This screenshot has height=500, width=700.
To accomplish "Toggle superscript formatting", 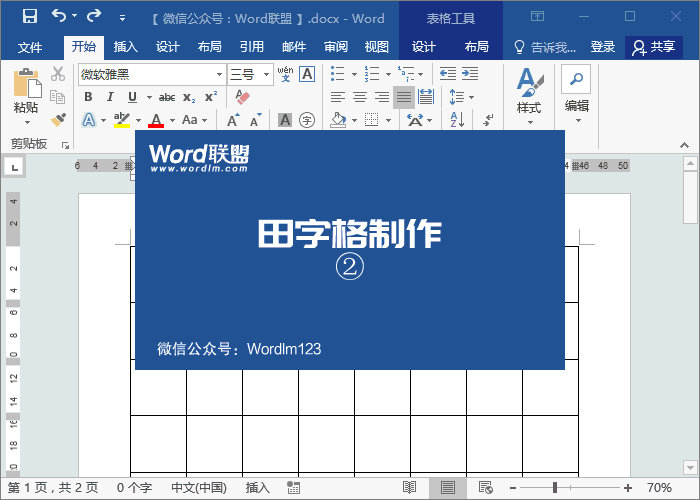I will point(211,97).
